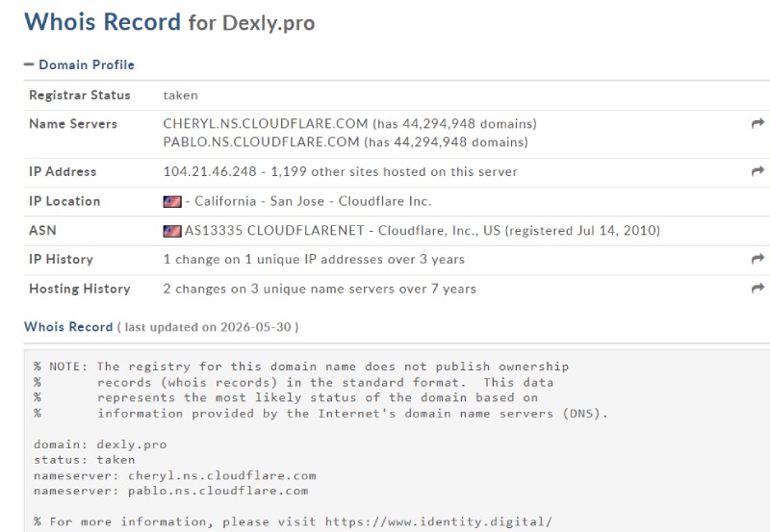770x532 pixels.
Task: Click the 'Hosting History' label
Action: (80, 289)
